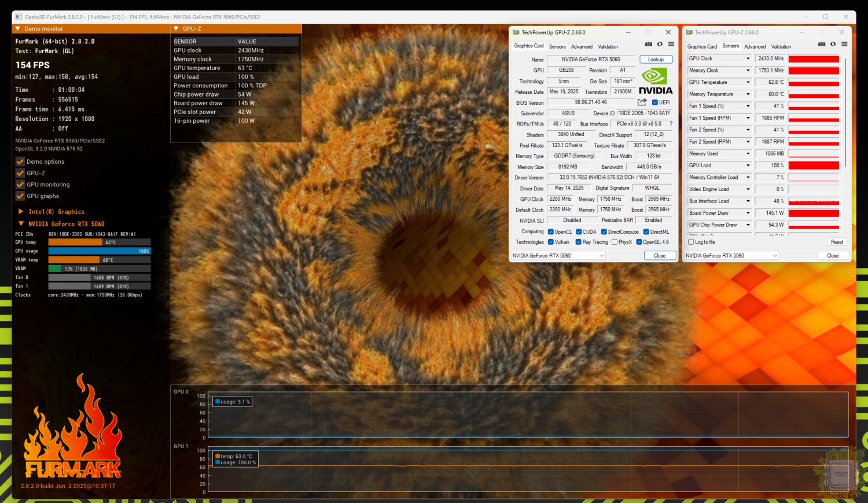Collapse the Demo monitor panel
Image resolution: width=868 pixels, height=503 pixels.
click(18, 29)
